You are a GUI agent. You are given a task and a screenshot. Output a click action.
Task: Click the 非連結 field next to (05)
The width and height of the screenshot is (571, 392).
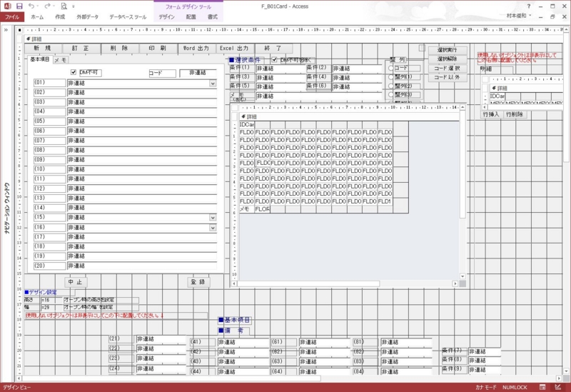[141, 121]
